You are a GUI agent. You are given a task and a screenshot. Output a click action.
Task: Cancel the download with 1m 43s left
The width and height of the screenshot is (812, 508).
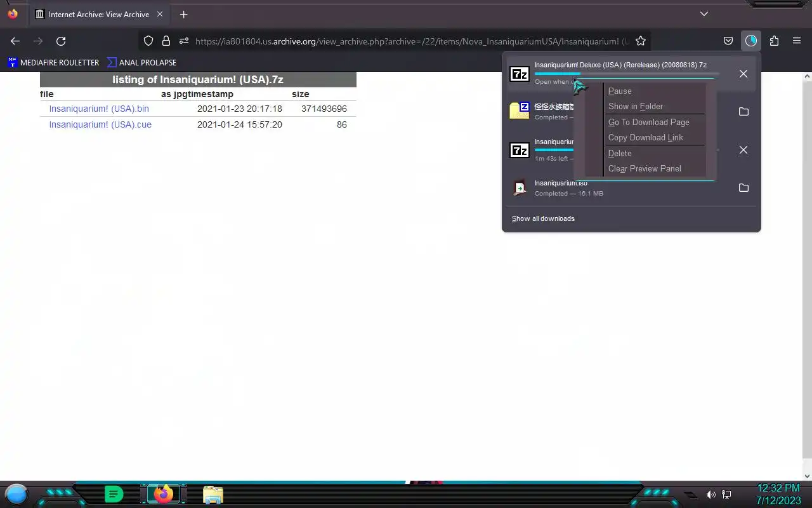tap(743, 150)
